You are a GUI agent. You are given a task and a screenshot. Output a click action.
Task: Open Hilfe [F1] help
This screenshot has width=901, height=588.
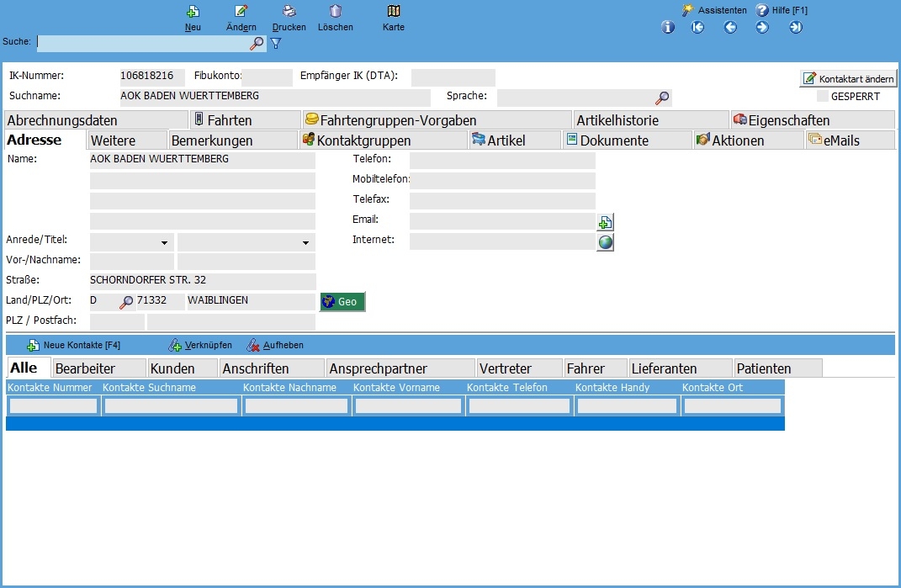[782, 10]
